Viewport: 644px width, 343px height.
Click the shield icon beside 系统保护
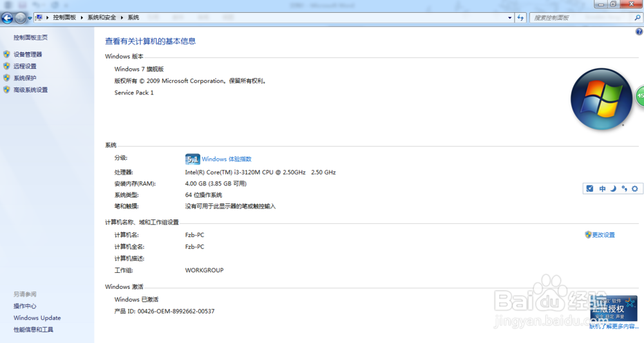point(6,78)
